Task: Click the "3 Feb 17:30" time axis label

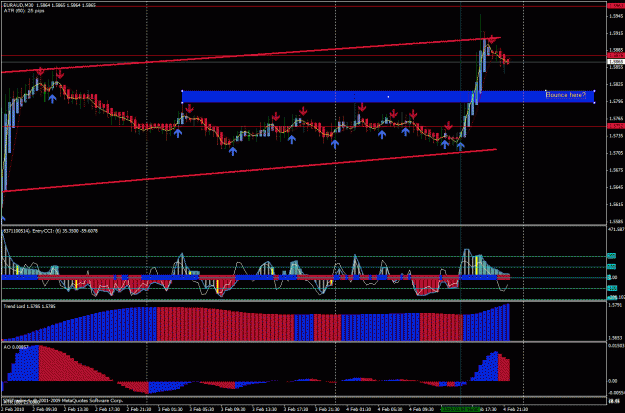Action: click(x=296, y=409)
